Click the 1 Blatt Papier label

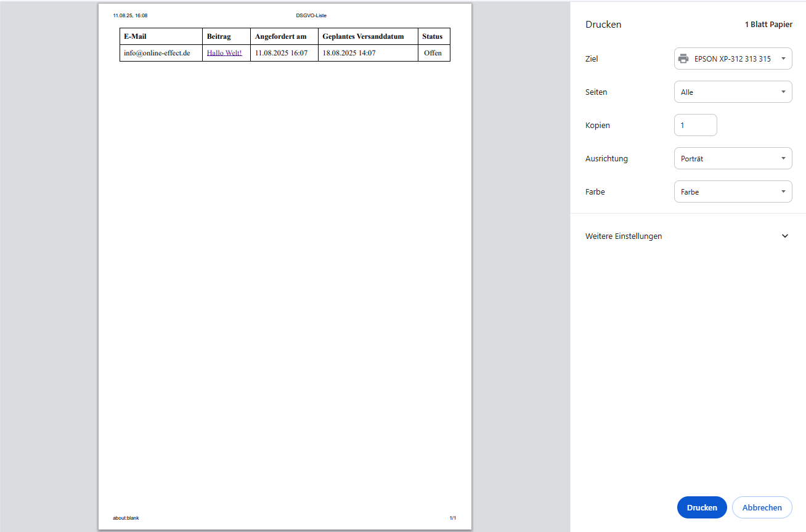tap(768, 25)
